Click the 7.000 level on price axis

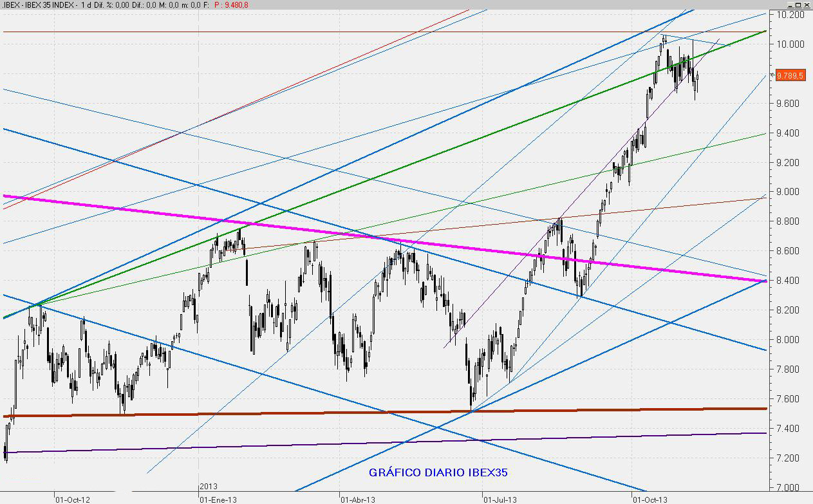click(790, 488)
